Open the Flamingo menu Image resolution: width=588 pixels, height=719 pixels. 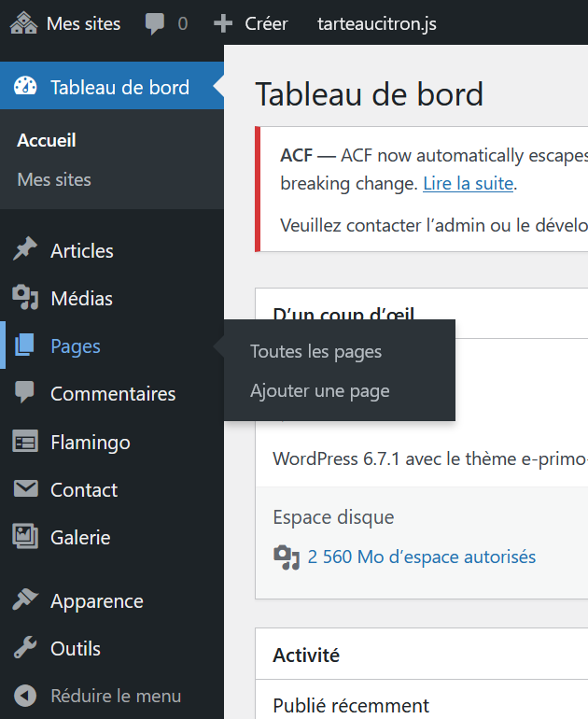pos(91,443)
